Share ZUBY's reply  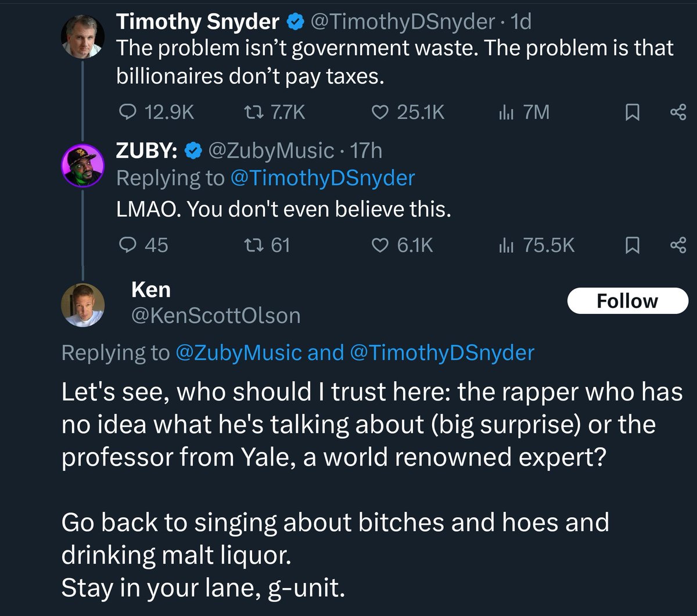click(678, 245)
